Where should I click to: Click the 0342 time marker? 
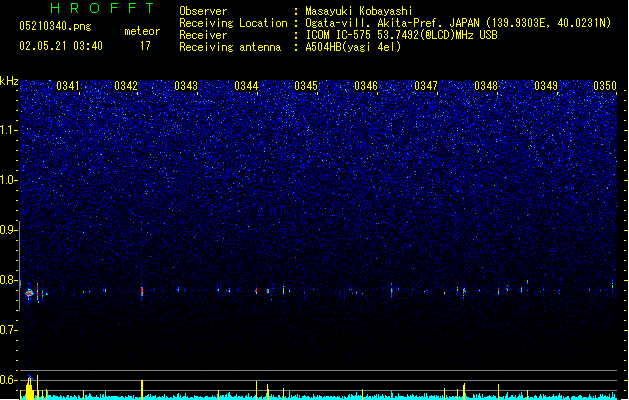(x=126, y=86)
